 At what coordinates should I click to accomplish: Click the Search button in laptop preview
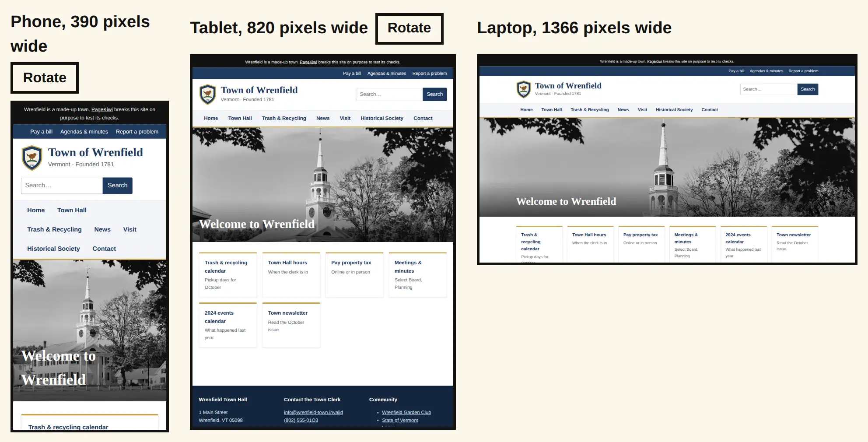click(x=808, y=89)
